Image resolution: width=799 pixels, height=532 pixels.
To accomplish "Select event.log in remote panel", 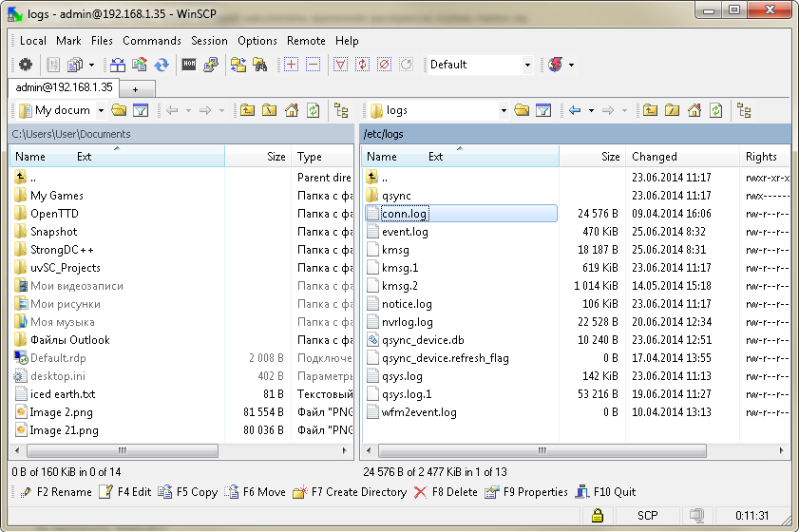I will point(405,232).
